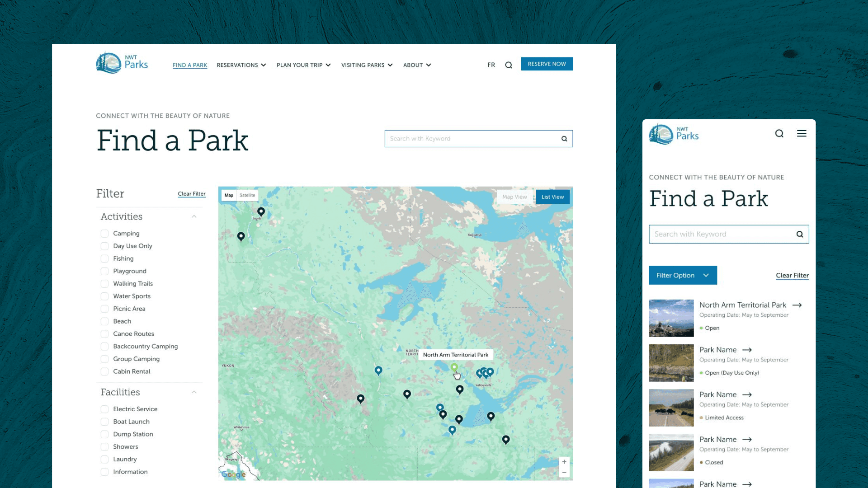Screen dimensions: 868x488
Task: Click arrow beside the Limited Access park
Action: point(747,394)
